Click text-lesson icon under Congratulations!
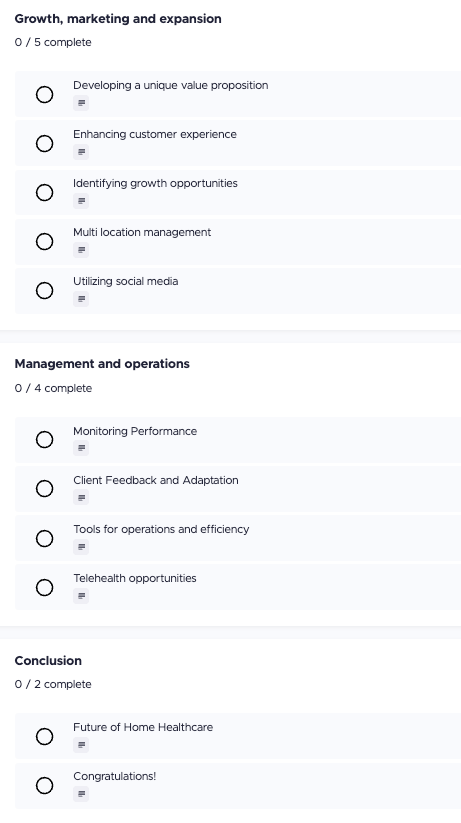The image size is (461, 823). tap(81, 794)
